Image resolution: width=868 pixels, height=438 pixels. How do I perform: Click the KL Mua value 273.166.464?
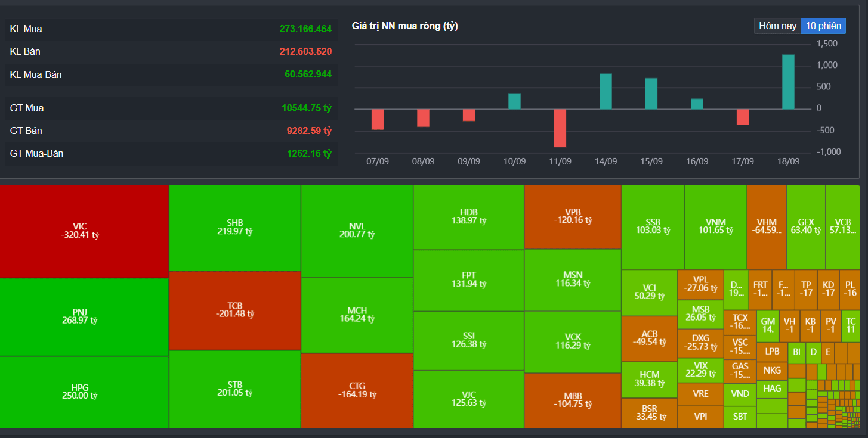[305, 29]
